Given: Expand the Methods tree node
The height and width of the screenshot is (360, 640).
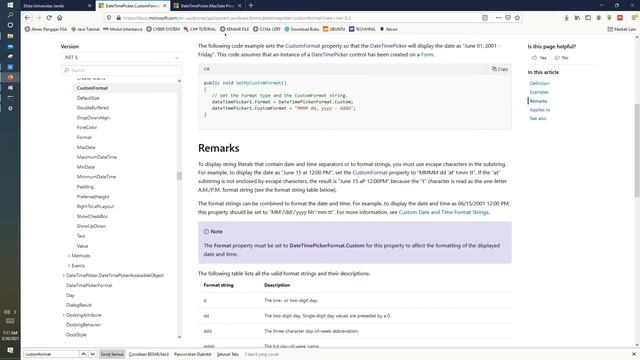Looking at the screenshot, I should [69, 256].
